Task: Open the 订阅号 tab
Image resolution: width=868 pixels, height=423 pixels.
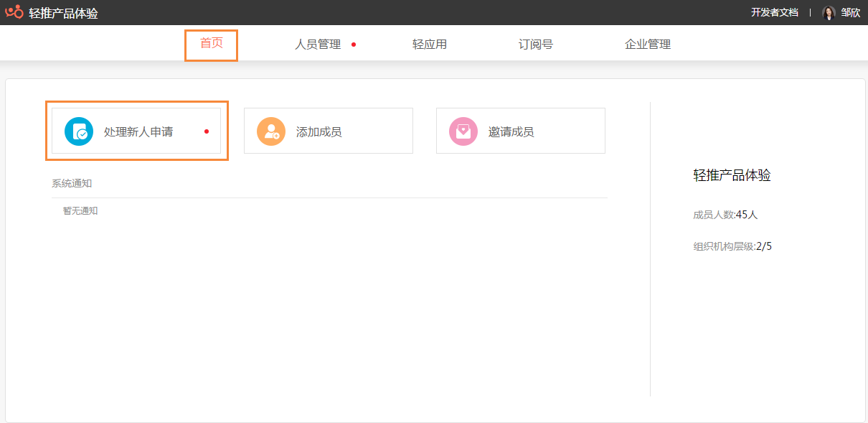Action: pyautogui.click(x=534, y=43)
